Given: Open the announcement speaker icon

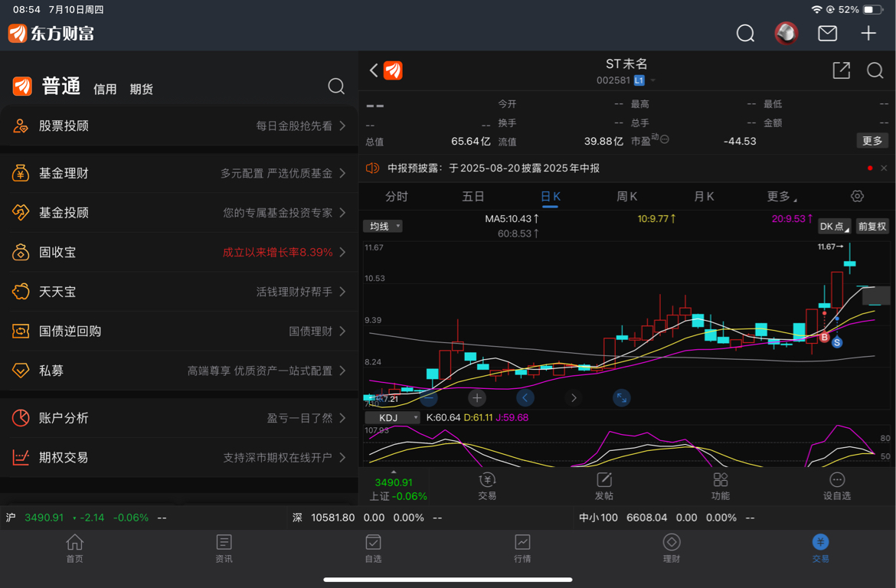Looking at the screenshot, I should 373,168.
